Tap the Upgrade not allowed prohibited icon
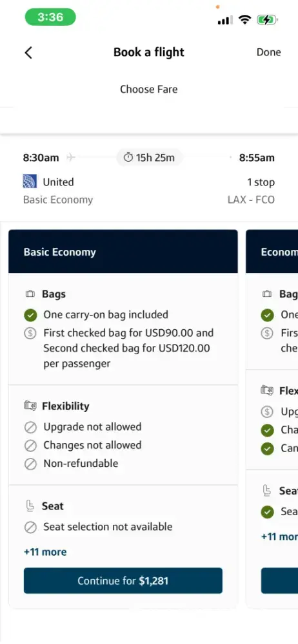This screenshot has width=298, height=644. click(30, 427)
